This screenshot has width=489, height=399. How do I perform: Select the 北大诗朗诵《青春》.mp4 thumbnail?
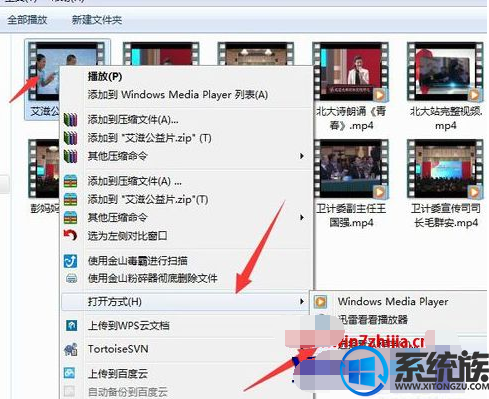click(x=351, y=72)
